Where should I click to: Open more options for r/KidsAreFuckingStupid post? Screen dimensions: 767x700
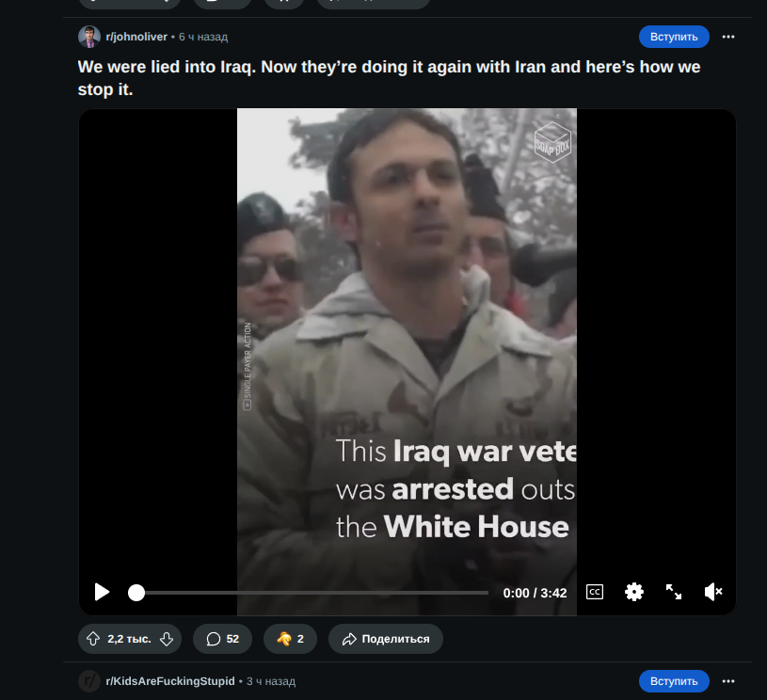[x=727, y=681]
